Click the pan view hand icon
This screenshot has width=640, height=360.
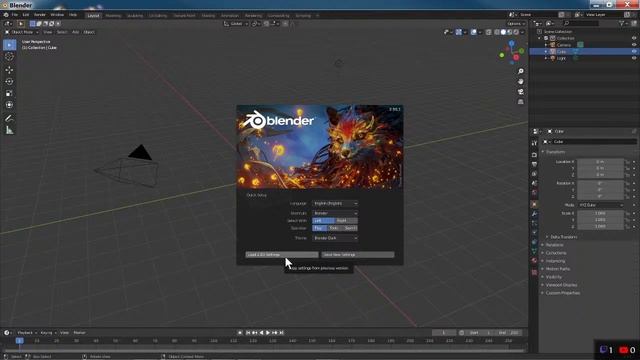[x=520, y=82]
